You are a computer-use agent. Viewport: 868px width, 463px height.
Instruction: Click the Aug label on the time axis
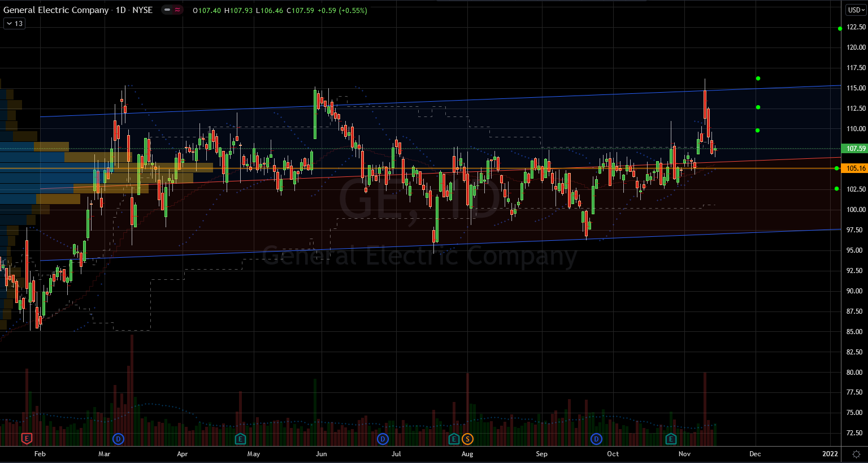pos(467,454)
